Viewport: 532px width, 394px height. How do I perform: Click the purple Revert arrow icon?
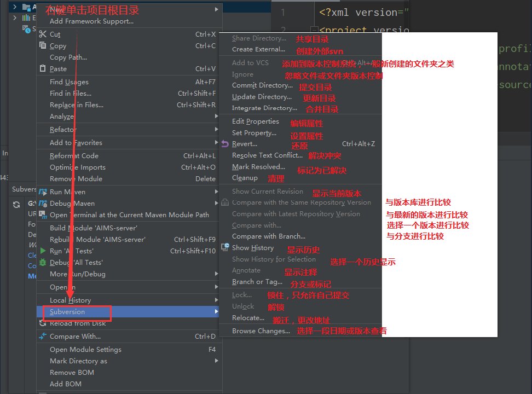click(225, 144)
